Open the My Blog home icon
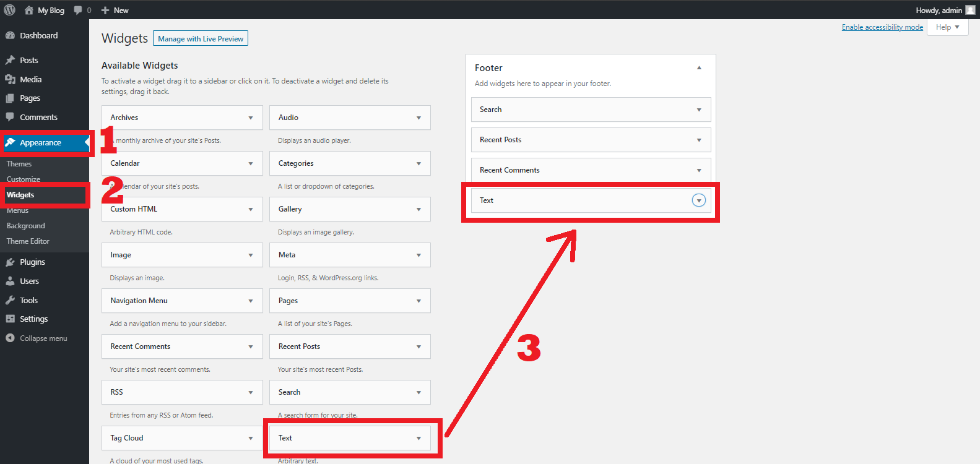The image size is (980, 464). pyautogui.click(x=28, y=10)
